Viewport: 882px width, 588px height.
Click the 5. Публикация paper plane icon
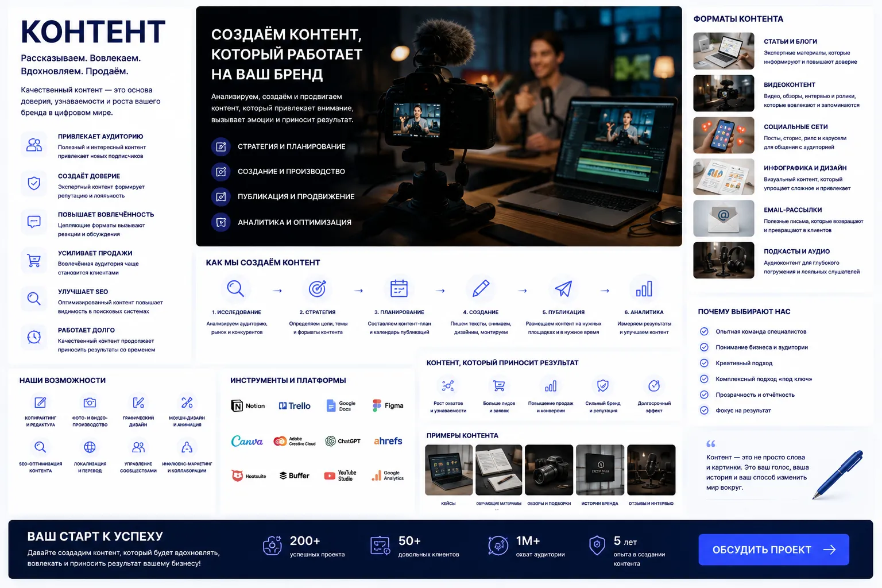[x=563, y=288]
